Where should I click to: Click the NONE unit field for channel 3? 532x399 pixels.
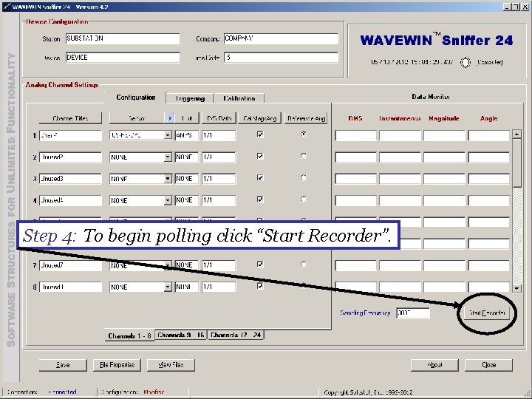click(187, 179)
